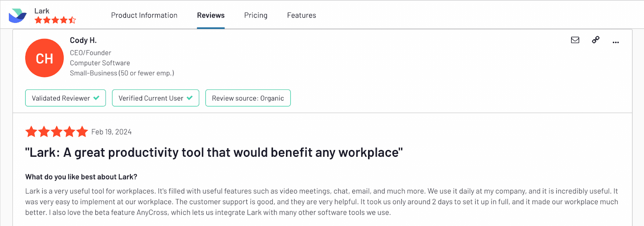This screenshot has width=644, height=226.
Task: Click the Review source: Organic badge
Action: 248,98
